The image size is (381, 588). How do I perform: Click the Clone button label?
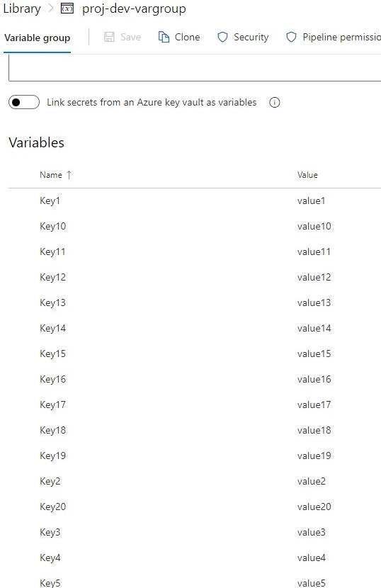[x=187, y=37]
